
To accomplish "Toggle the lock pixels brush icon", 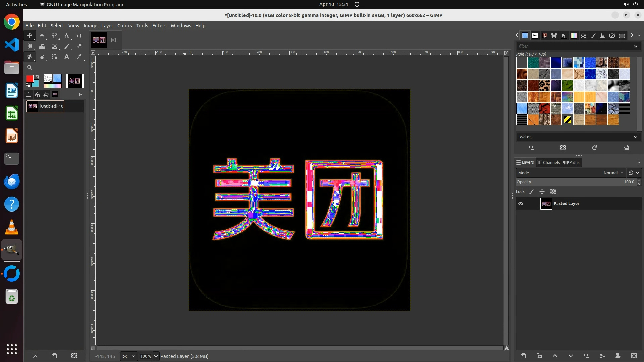I will tap(531, 192).
